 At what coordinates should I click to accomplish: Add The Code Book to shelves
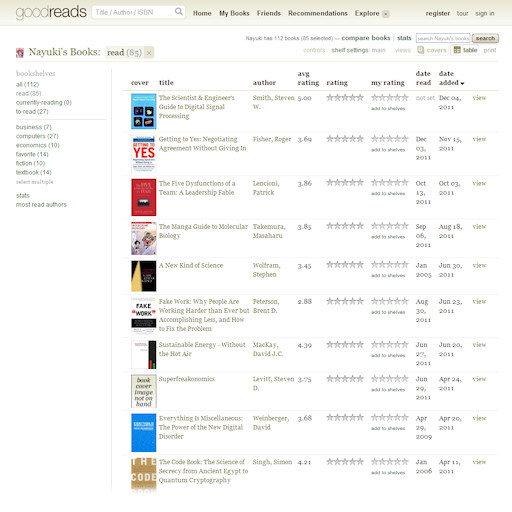click(388, 473)
